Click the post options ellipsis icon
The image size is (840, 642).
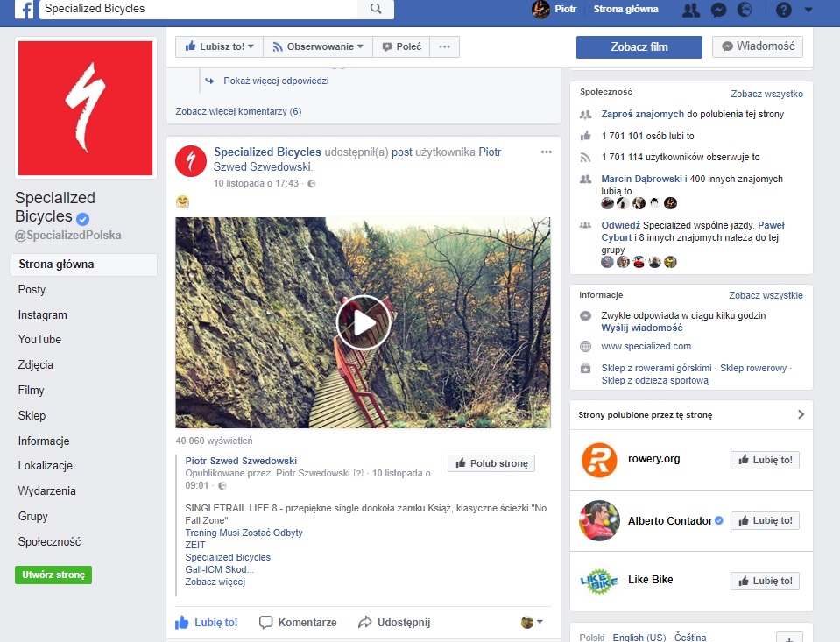coord(547,152)
